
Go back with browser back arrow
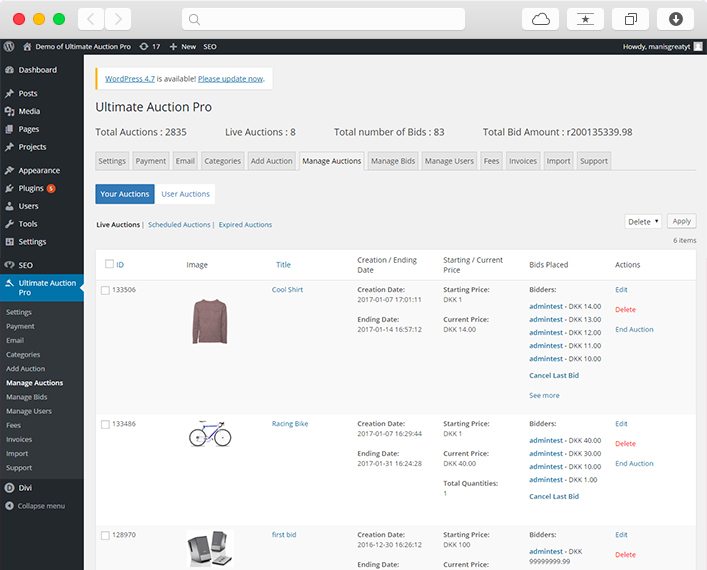pos(91,19)
